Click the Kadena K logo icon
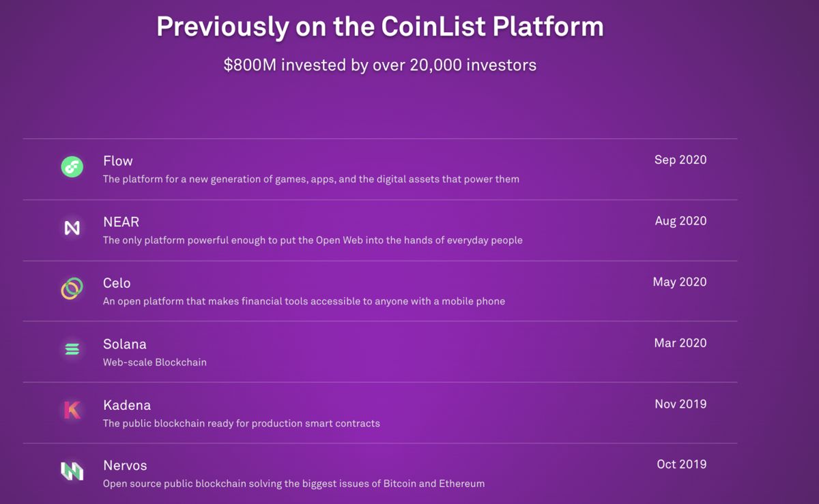819x504 pixels. 72,410
